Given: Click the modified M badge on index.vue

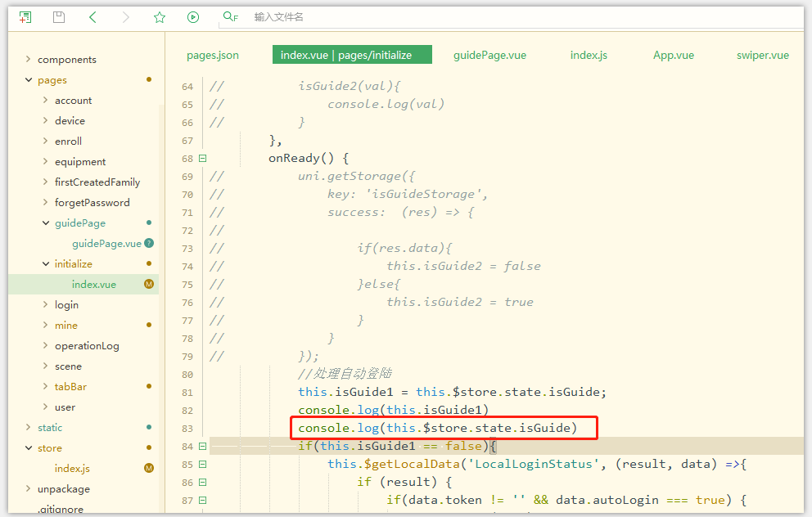Looking at the screenshot, I should (x=149, y=284).
